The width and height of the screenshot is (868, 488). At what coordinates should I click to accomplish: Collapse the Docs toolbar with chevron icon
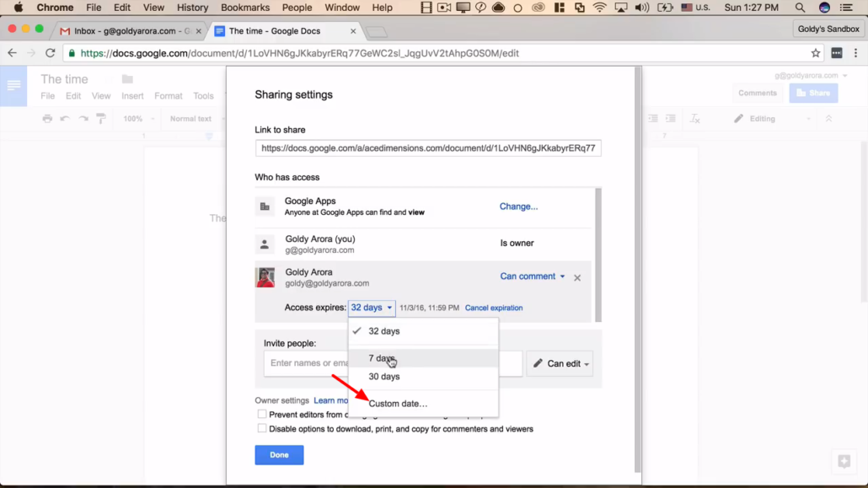[x=828, y=119]
